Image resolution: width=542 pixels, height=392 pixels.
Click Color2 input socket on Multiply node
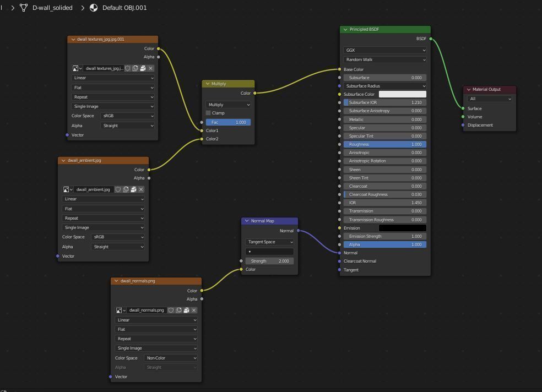(202, 139)
